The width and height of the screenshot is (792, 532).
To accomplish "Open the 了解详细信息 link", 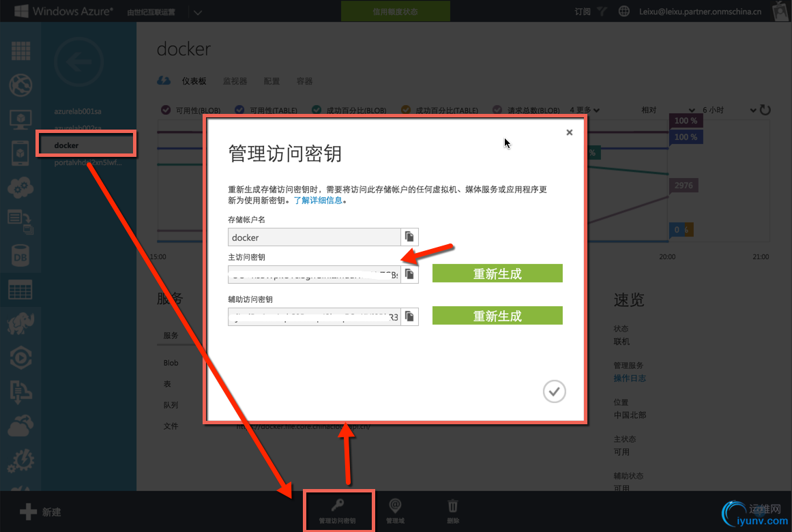I will coord(318,201).
